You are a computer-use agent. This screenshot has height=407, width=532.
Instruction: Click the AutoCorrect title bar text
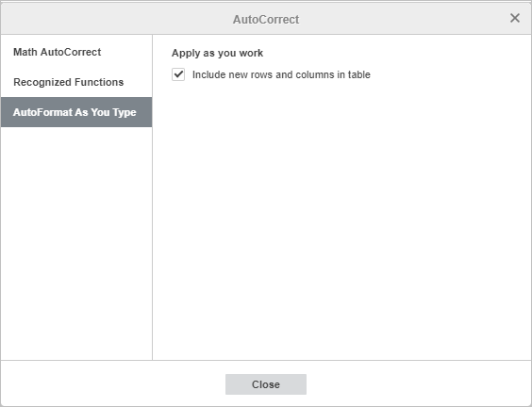[x=266, y=20]
